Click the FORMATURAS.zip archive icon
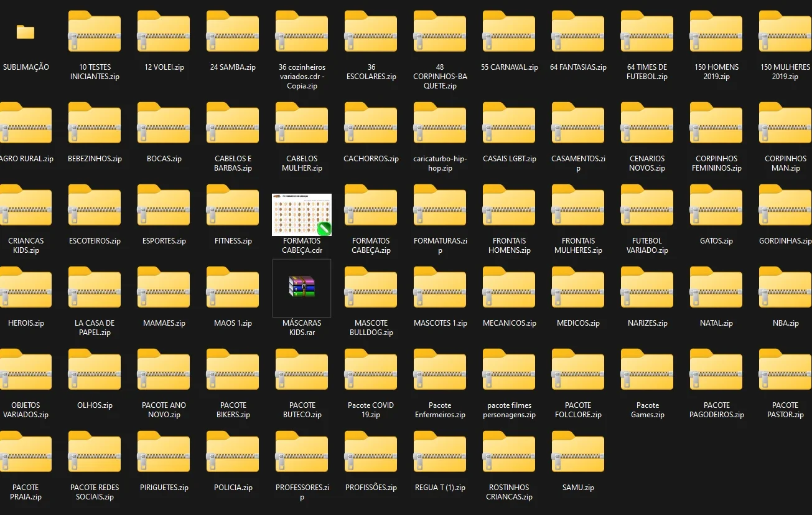This screenshot has width=812, height=515. (440, 205)
